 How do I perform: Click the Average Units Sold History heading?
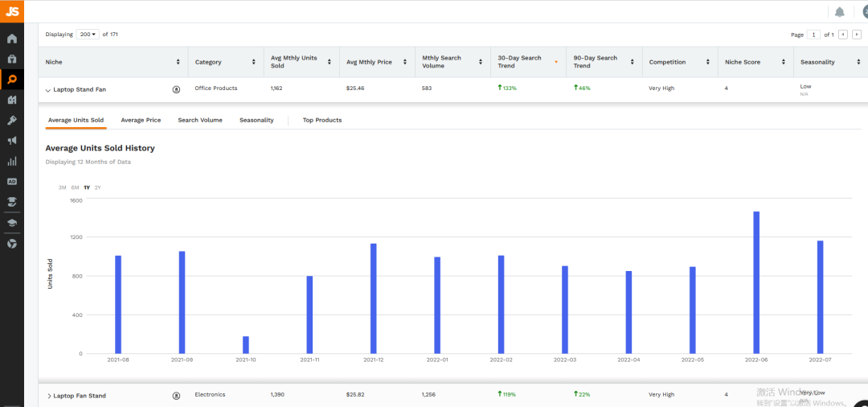point(100,149)
